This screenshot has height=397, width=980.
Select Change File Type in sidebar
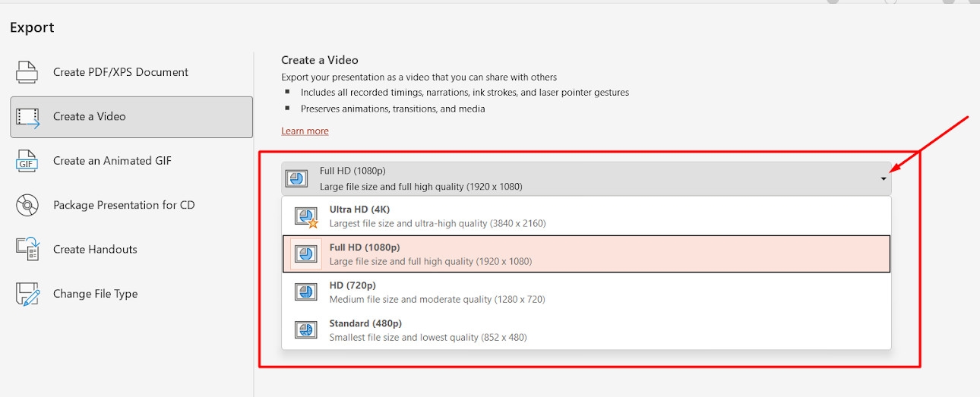(x=95, y=294)
